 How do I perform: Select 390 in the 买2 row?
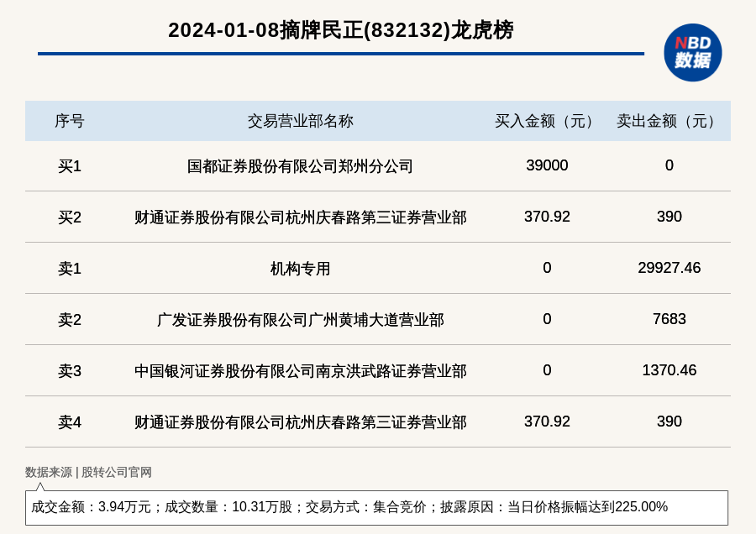point(669,217)
